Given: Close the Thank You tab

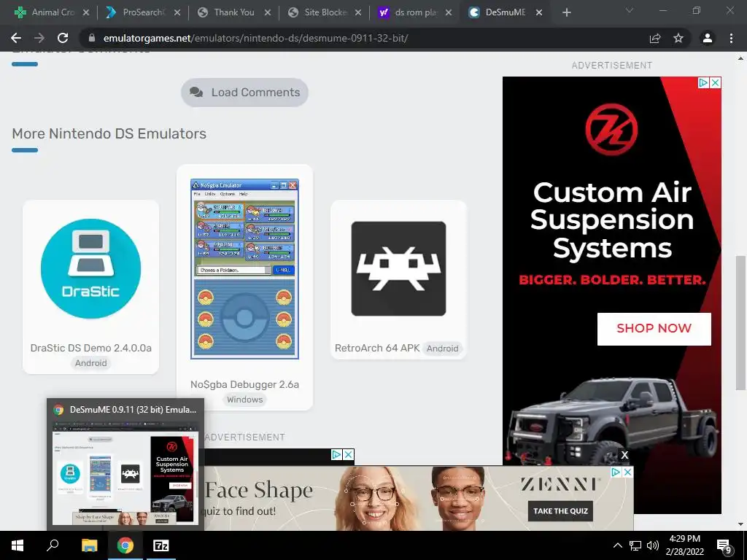Looking at the screenshot, I should pyautogui.click(x=268, y=13).
